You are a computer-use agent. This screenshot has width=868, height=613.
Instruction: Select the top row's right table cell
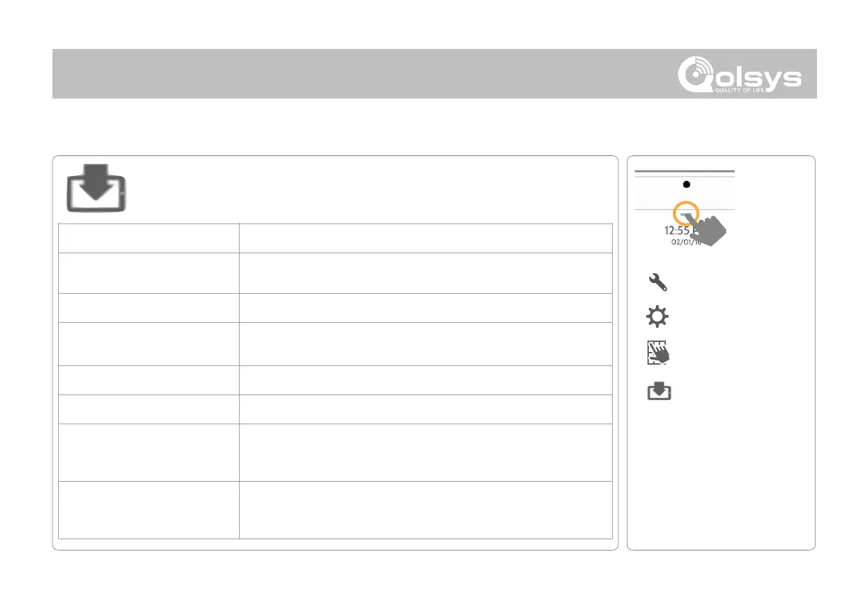(x=425, y=238)
